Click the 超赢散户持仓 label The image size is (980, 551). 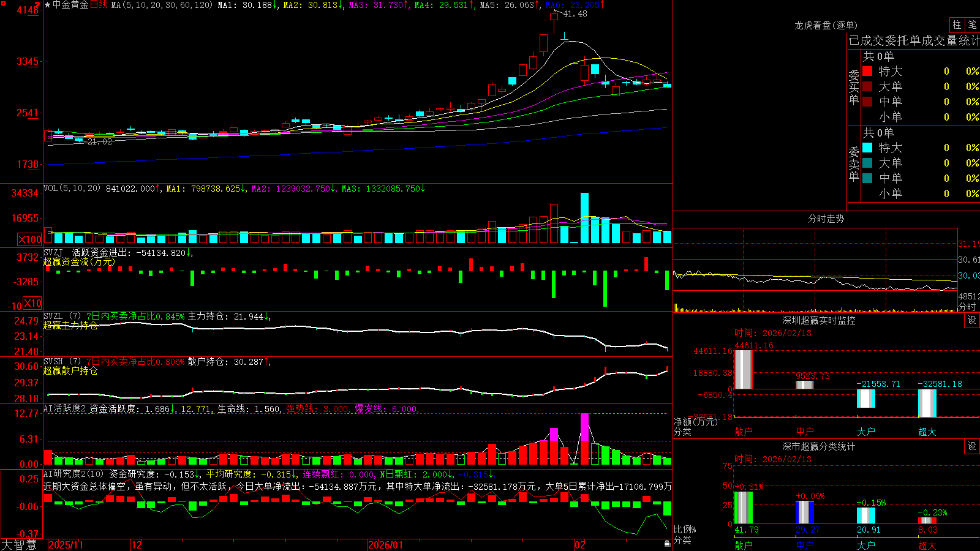tap(70, 370)
